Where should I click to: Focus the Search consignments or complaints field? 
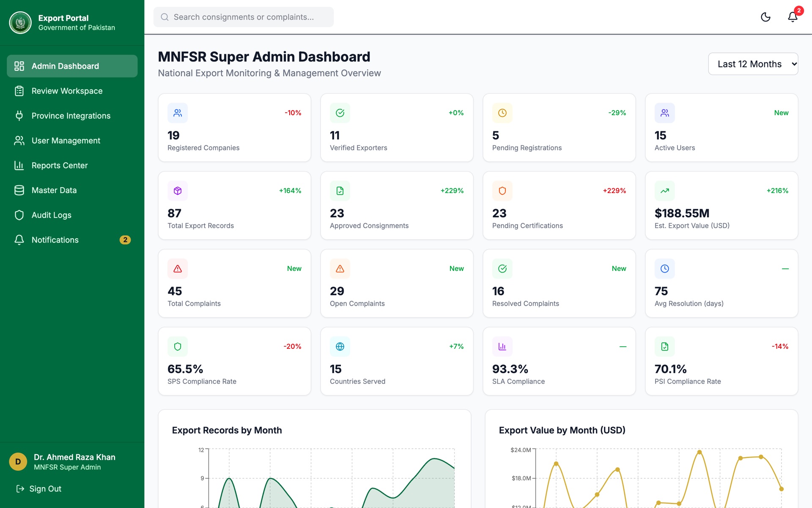pos(244,17)
